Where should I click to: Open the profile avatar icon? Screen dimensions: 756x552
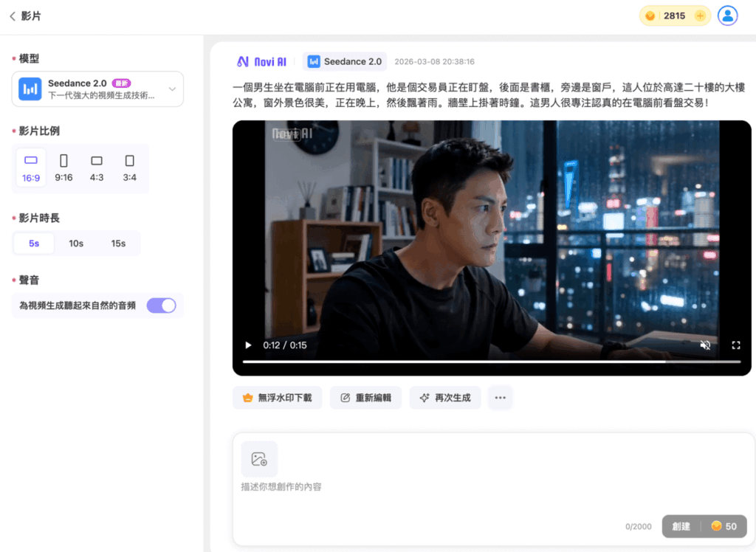click(728, 15)
